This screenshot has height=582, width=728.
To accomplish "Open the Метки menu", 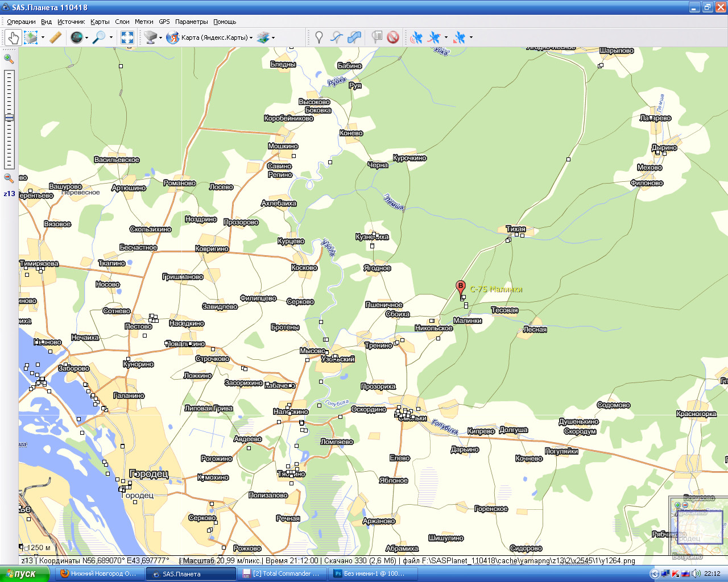I will (144, 22).
